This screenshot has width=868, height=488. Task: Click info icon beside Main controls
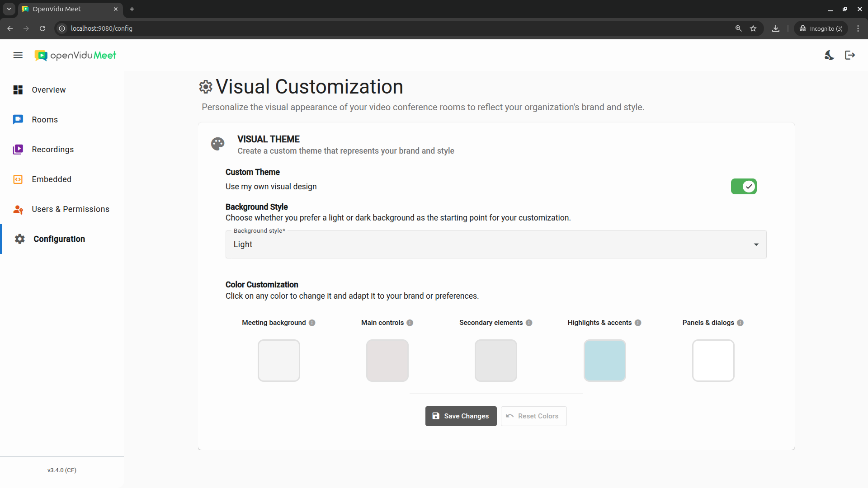point(410,323)
